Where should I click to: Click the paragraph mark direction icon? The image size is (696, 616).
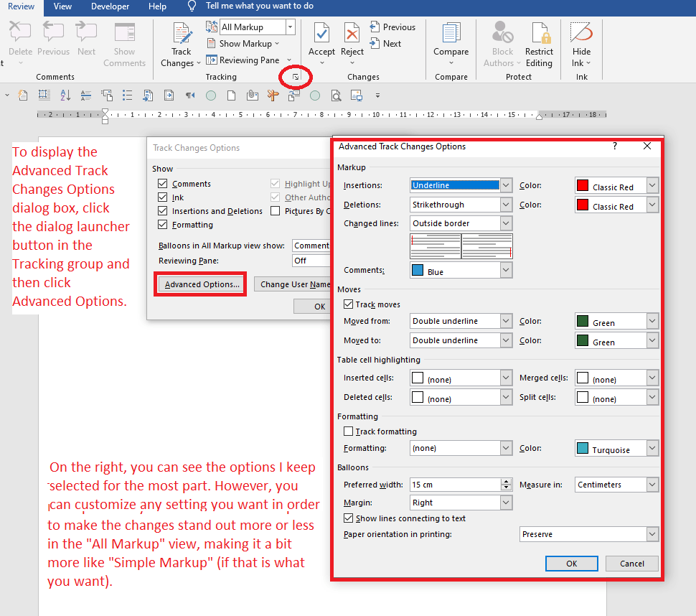(x=190, y=95)
